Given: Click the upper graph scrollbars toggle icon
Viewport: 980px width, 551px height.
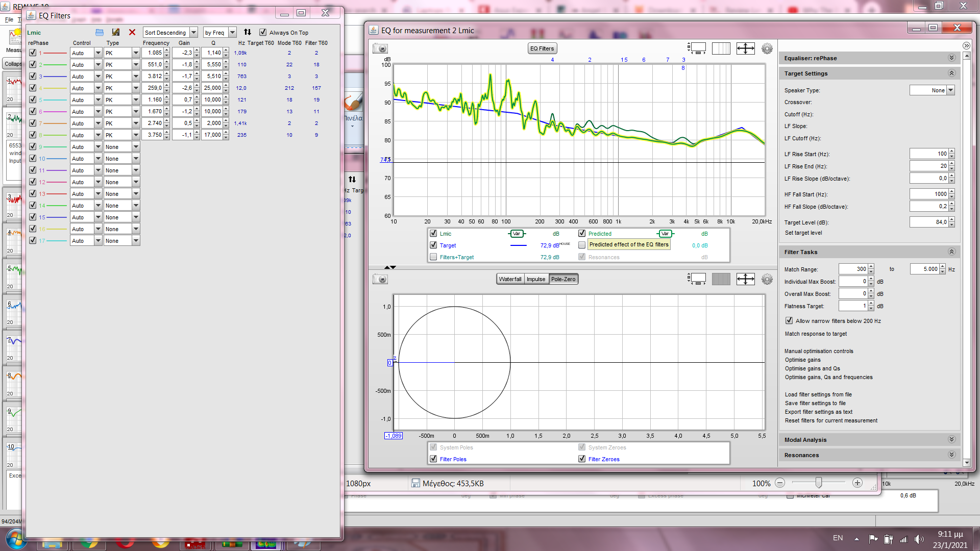Looking at the screenshot, I should click(x=697, y=48).
